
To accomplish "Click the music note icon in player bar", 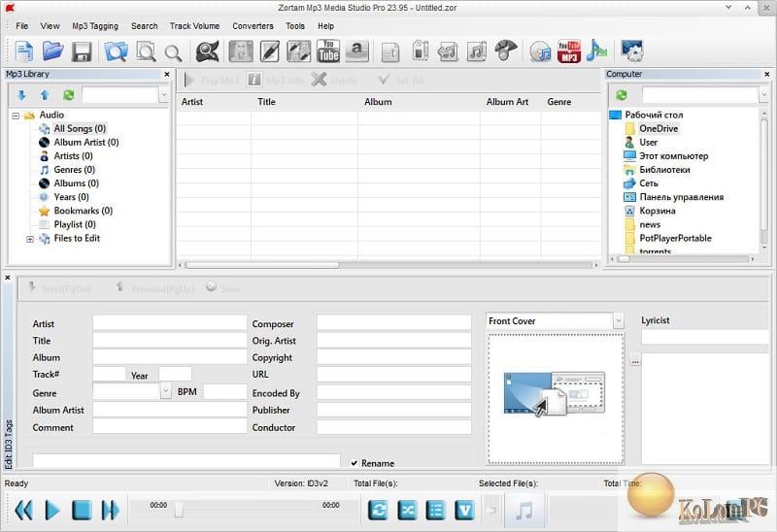I will click(x=524, y=510).
